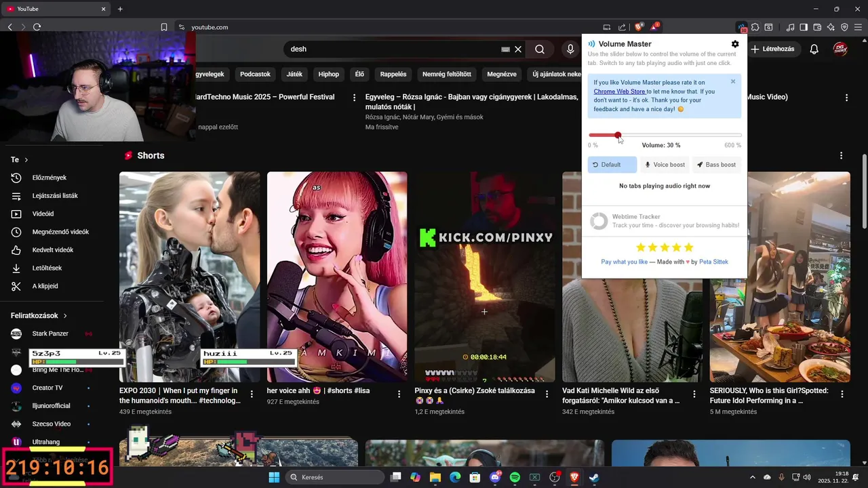Enable Bass boost mode
The width and height of the screenshot is (868, 488).
[x=717, y=165]
